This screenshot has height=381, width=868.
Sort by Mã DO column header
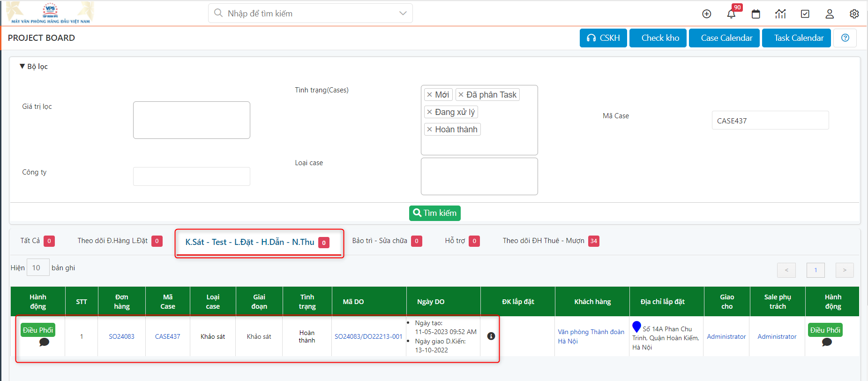click(369, 302)
